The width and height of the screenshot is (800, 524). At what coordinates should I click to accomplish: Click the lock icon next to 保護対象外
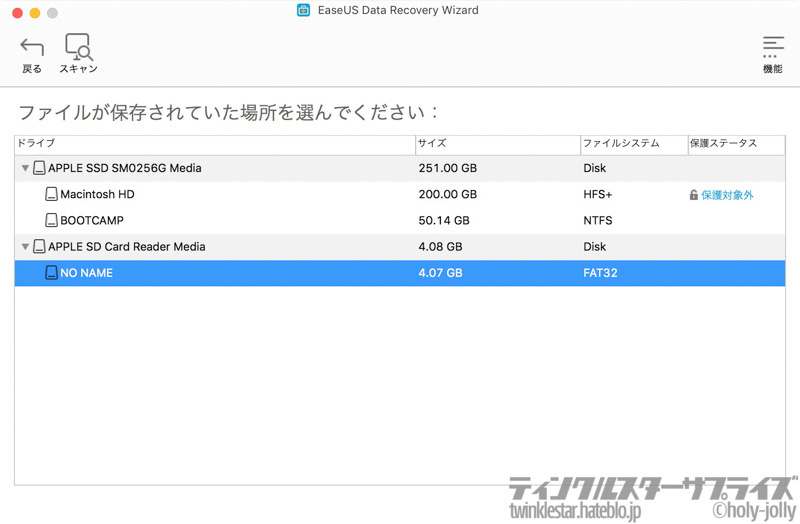pyautogui.click(x=693, y=195)
